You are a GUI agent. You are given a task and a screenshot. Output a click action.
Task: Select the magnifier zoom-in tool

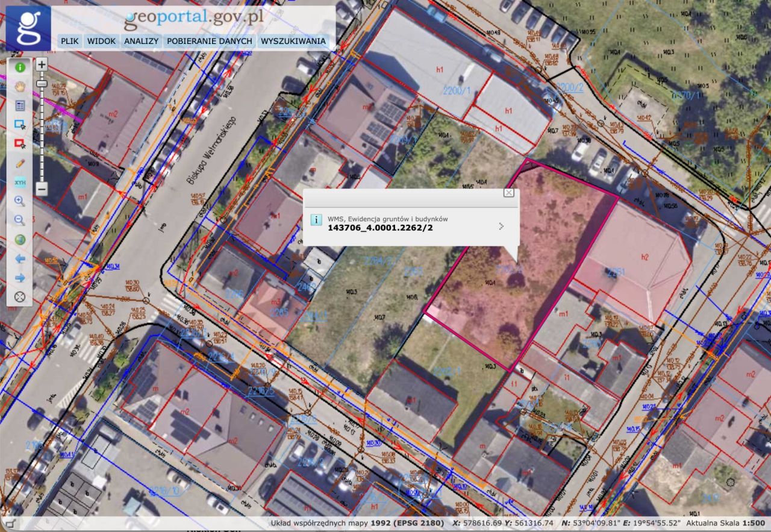[x=20, y=201]
